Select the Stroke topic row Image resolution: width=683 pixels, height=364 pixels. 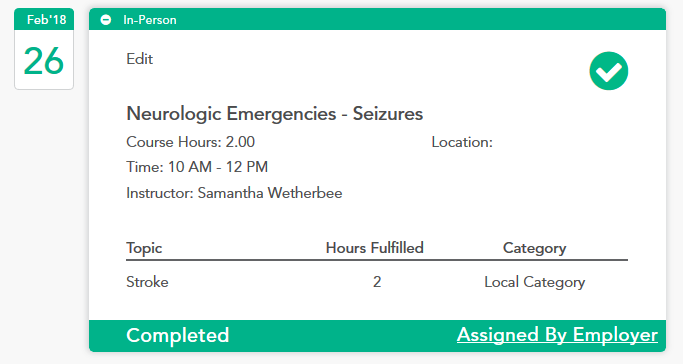(x=377, y=282)
